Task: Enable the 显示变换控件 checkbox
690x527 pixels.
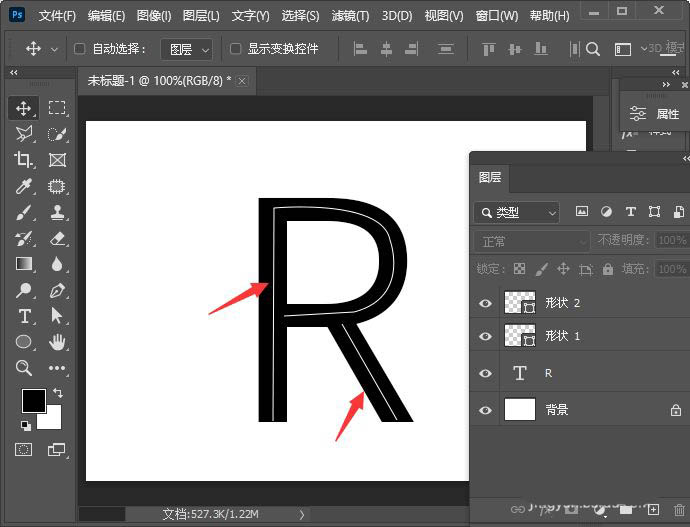Action: (235, 48)
